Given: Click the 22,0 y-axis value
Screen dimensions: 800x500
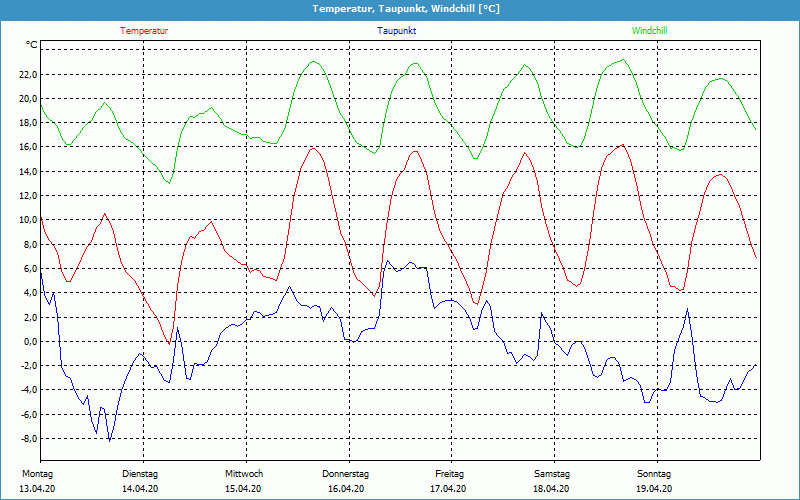Looking at the screenshot, I should (28, 74).
